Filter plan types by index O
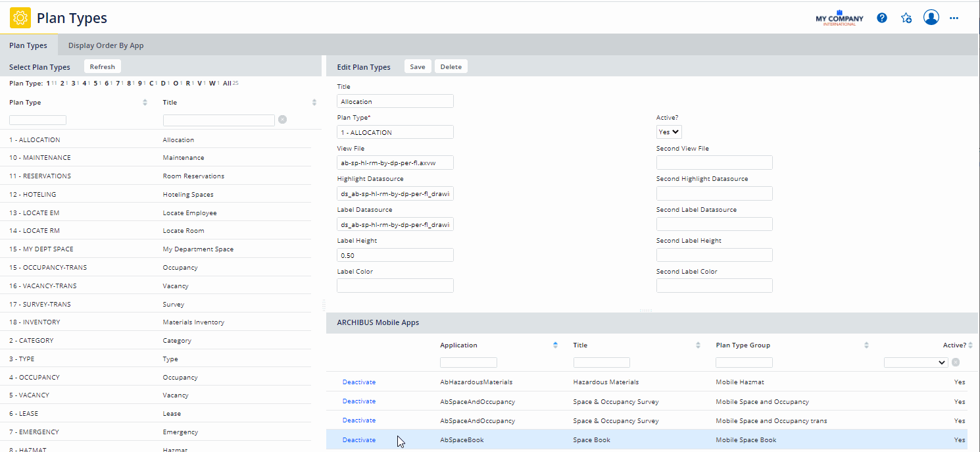Image resolution: width=980 pixels, height=452 pixels. (x=176, y=84)
